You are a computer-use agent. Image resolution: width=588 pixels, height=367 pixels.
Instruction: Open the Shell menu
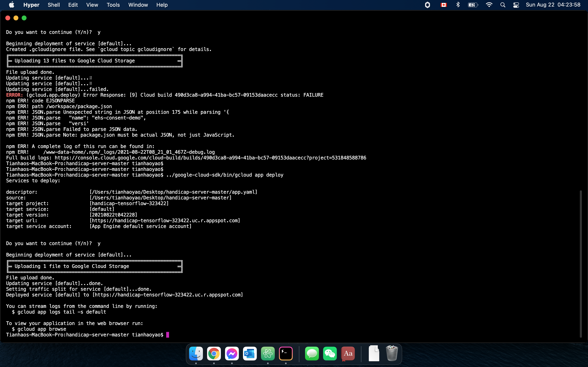point(54,5)
